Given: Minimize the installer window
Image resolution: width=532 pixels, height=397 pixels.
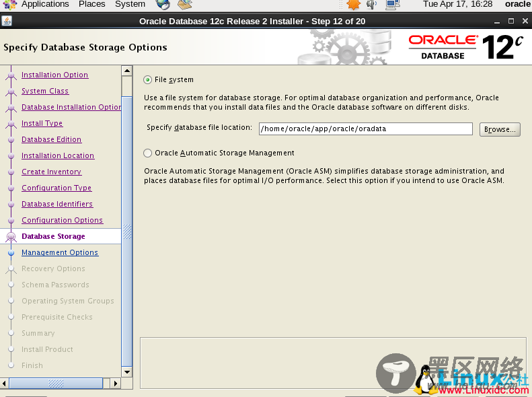Looking at the screenshot, I should click(497, 22).
